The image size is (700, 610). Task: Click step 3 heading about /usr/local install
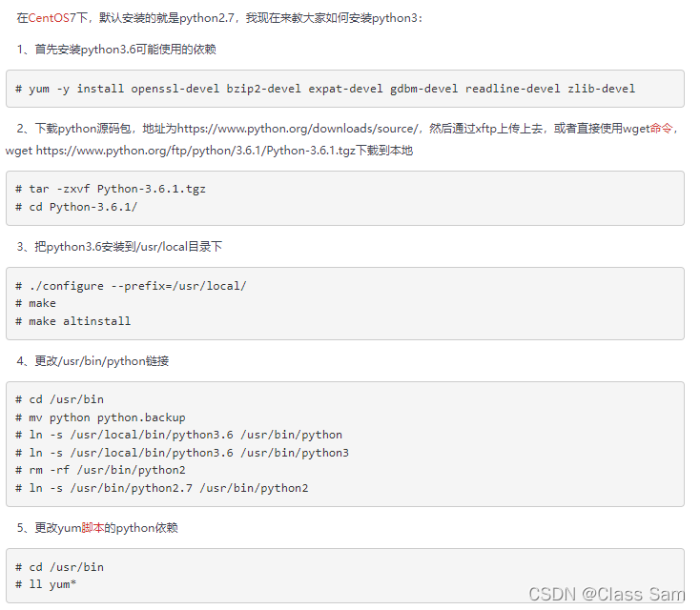click(119, 247)
